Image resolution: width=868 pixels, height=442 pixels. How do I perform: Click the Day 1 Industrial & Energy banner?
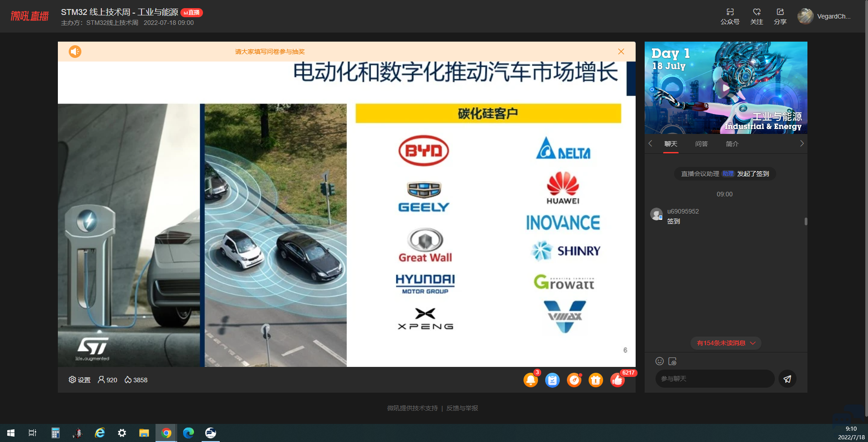pos(726,88)
